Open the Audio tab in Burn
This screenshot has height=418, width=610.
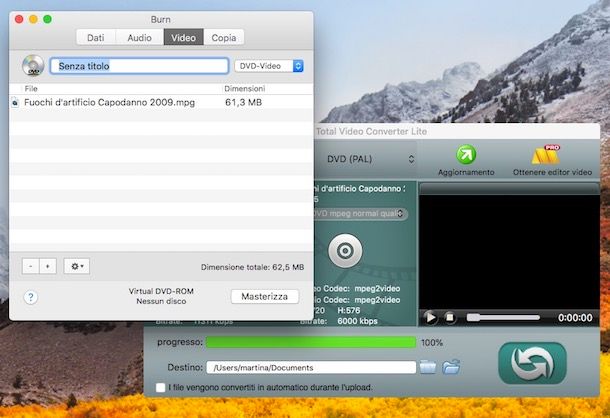tap(139, 38)
